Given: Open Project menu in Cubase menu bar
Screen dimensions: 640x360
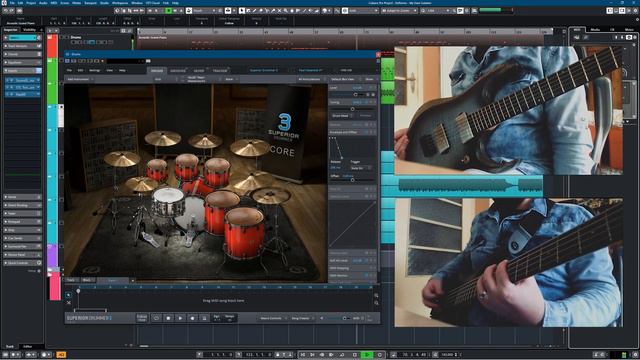Looking at the screenshot, I should pos(31,3).
